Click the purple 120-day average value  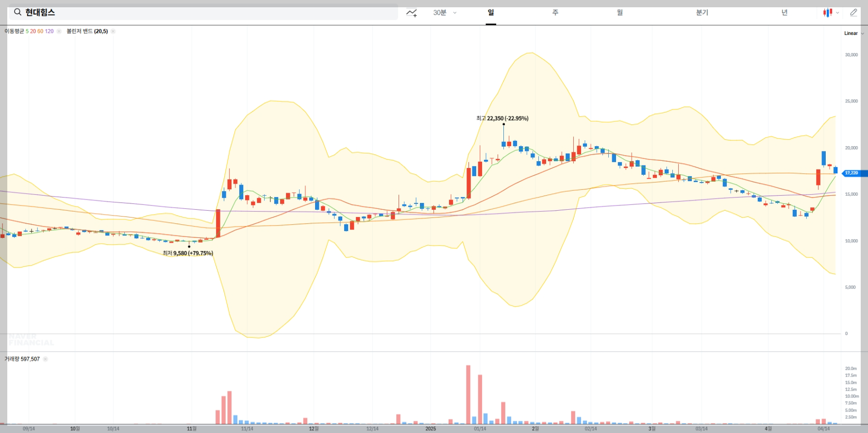[x=50, y=31]
